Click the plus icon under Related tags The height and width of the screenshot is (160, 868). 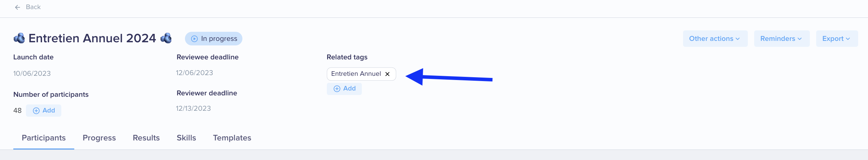pyautogui.click(x=337, y=89)
